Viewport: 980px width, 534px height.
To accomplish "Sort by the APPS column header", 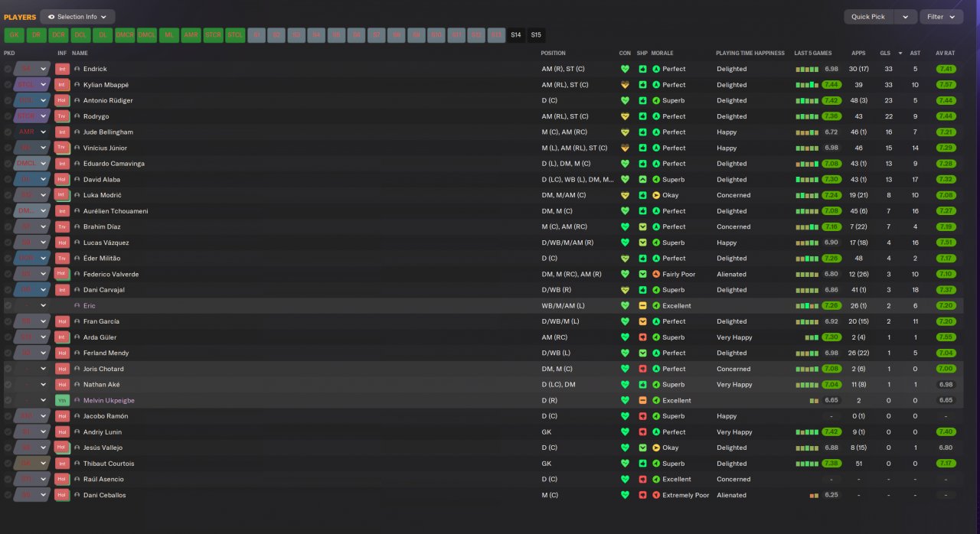I will point(858,53).
